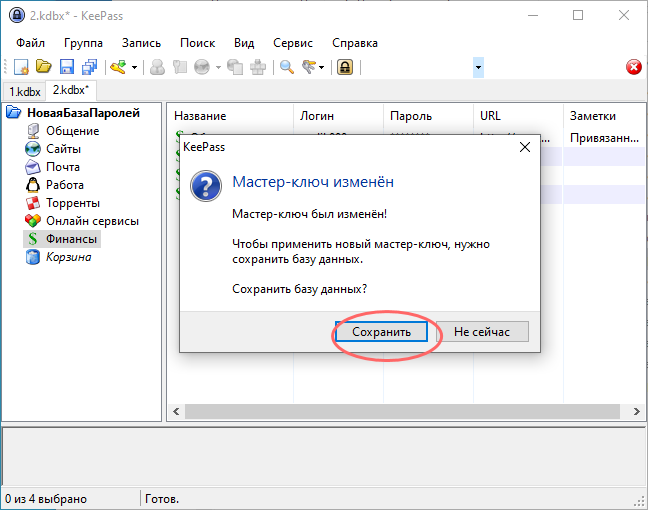Click the Привязанн... notes cell
This screenshot has height=510, width=648.
(604, 138)
